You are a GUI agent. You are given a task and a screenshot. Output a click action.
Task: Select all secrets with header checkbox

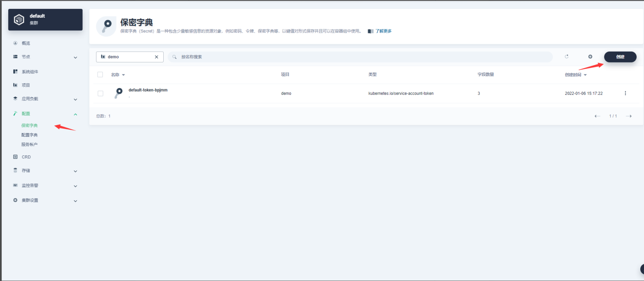pyautogui.click(x=100, y=75)
